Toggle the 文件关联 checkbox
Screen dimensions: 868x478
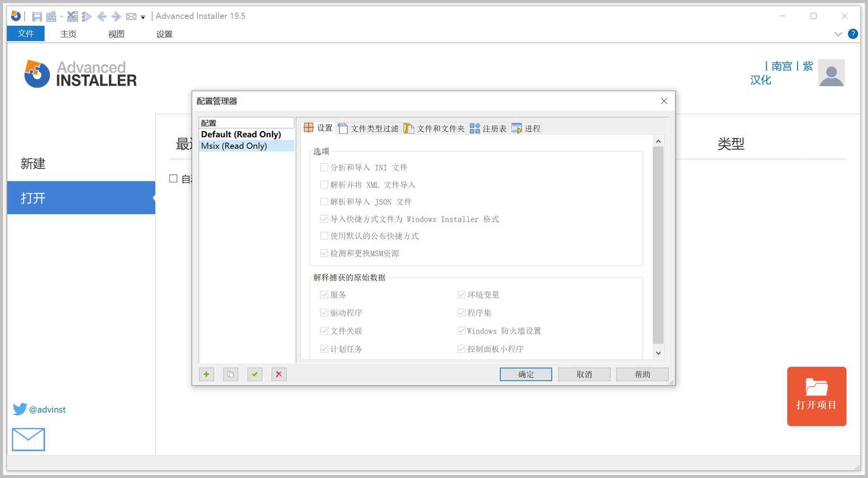[324, 331]
